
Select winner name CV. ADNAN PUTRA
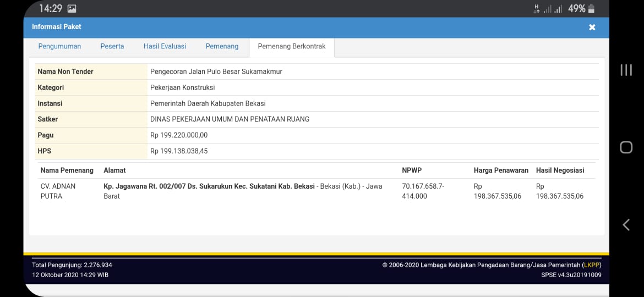(58, 191)
